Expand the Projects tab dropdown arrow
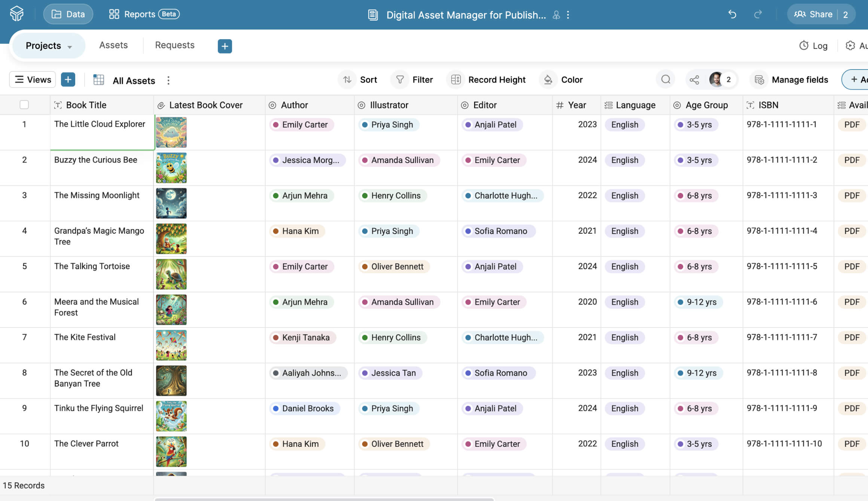Image resolution: width=868 pixels, height=501 pixels. coord(70,47)
